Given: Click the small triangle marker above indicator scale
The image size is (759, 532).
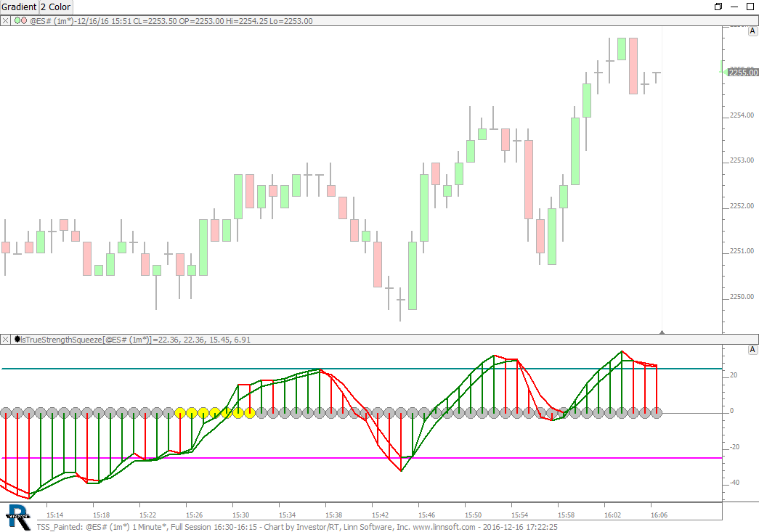Looking at the screenshot, I should [x=662, y=332].
